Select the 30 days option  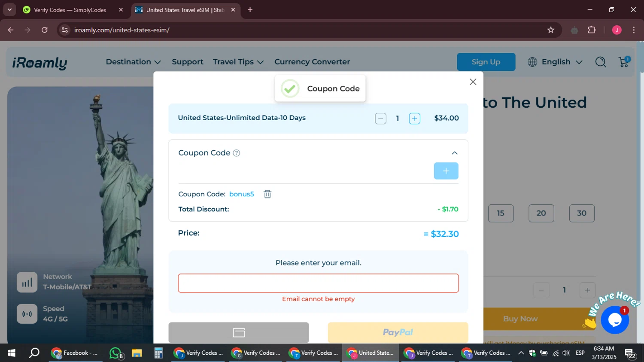click(582, 213)
